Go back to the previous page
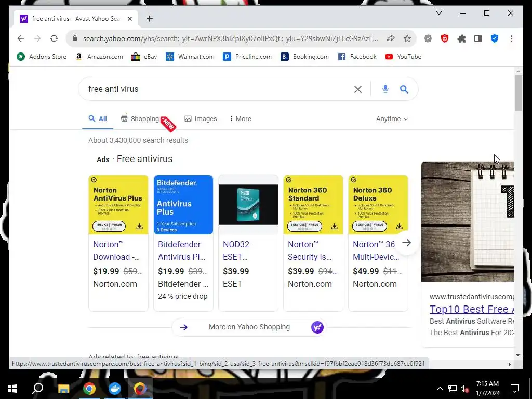532x399 pixels. [x=21, y=38]
